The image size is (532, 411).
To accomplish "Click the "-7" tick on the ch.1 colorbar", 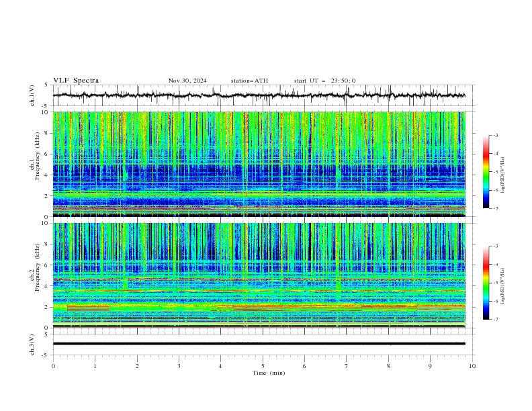I will click(496, 208).
